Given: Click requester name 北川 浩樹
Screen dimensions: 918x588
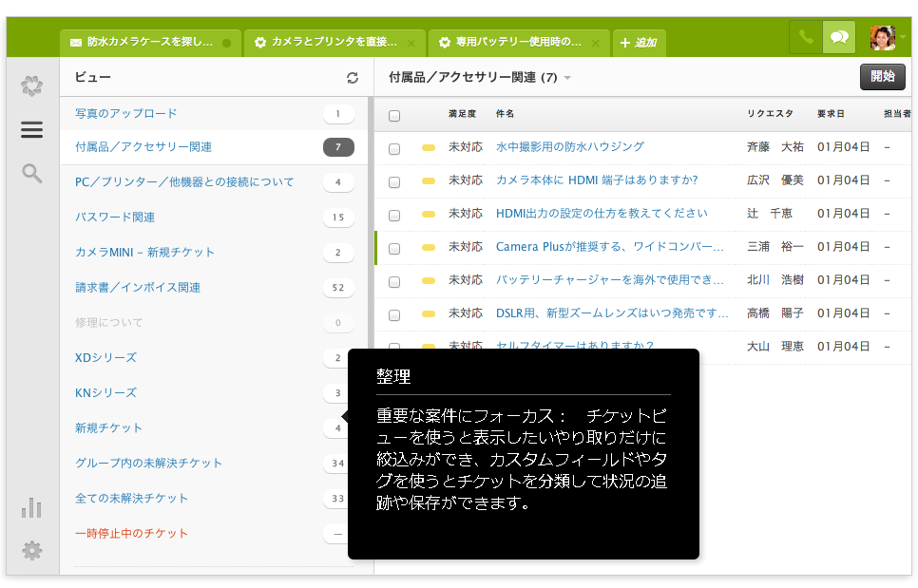Looking at the screenshot, I should [x=775, y=280].
